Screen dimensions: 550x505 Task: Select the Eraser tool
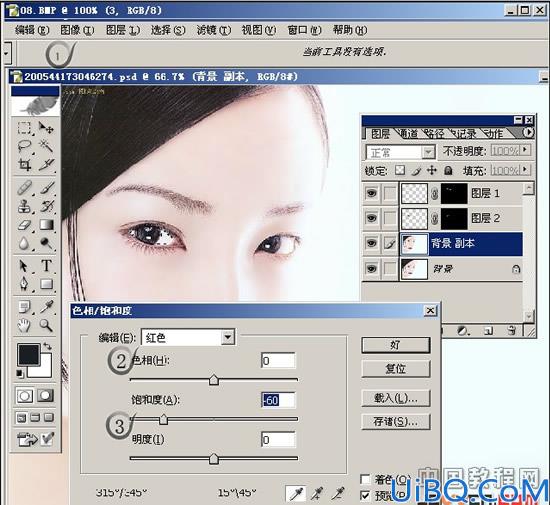point(25,225)
